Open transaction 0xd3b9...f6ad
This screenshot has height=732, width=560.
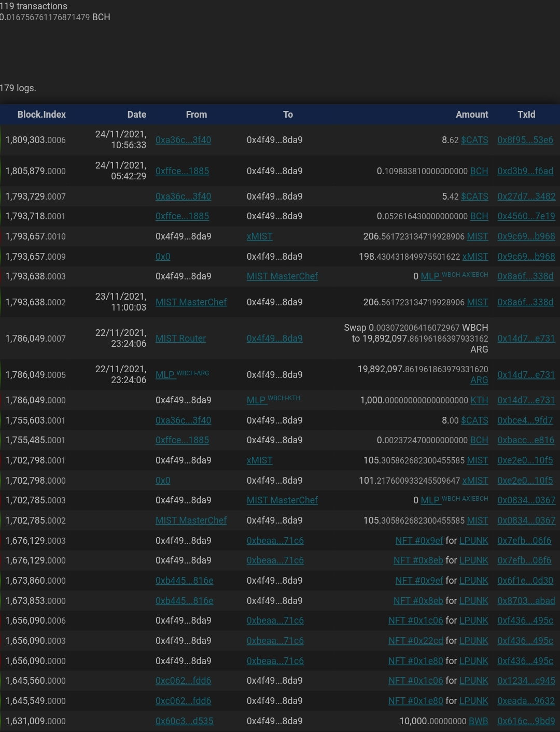[x=525, y=171]
